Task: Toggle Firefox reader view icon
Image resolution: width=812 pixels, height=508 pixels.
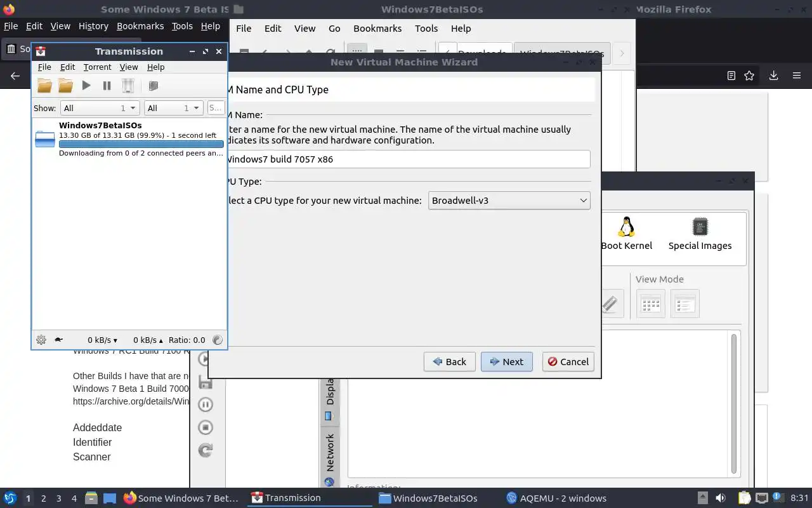Action: point(731,76)
